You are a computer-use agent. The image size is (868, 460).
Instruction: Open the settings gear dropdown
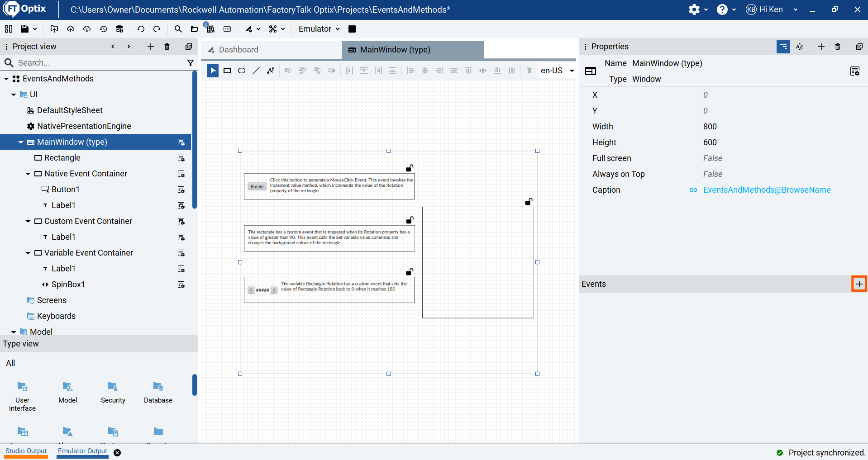[698, 9]
